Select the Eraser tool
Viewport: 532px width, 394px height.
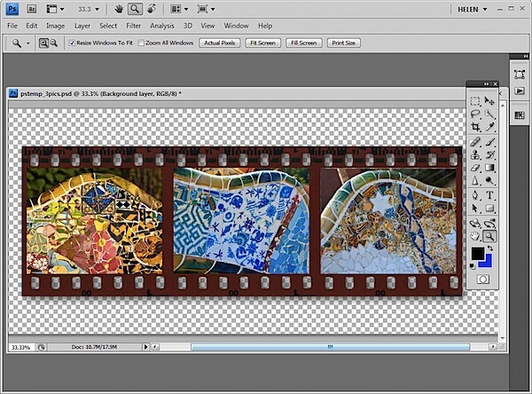475,168
